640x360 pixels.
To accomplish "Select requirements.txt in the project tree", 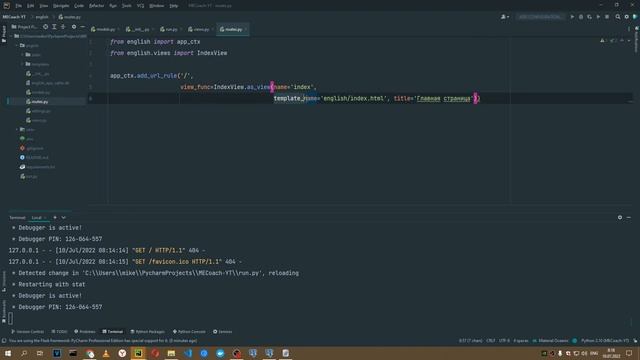I will (x=37, y=167).
